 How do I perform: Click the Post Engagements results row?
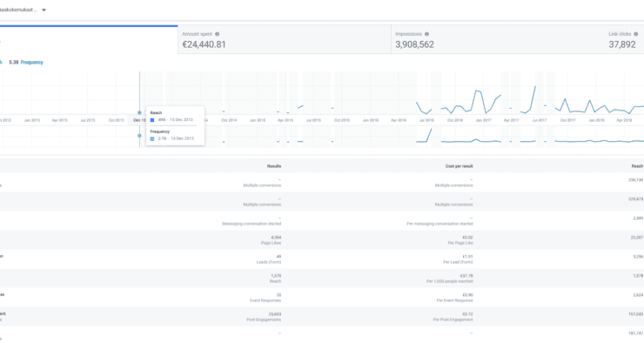point(322,317)
